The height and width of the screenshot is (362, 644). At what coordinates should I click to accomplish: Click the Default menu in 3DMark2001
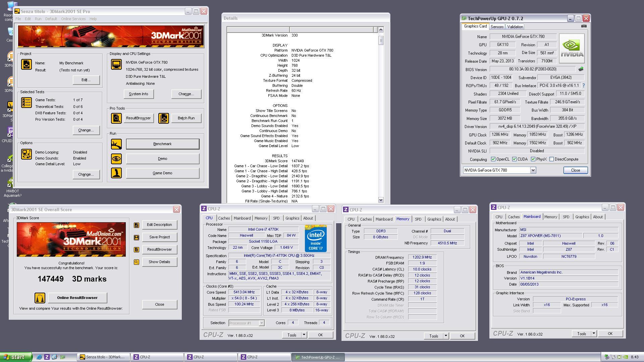(51, 19)
